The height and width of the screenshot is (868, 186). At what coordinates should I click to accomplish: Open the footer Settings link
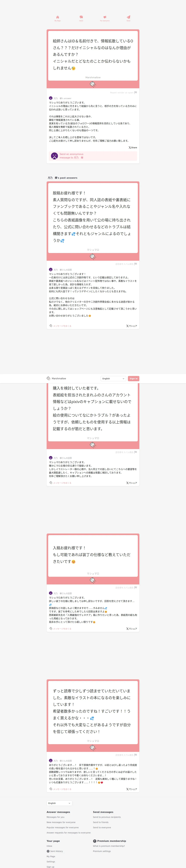pos(51,862)
